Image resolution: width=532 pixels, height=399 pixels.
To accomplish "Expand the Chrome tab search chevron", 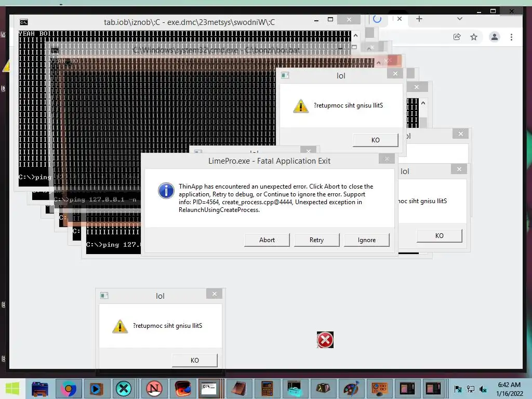I will pos(460,19).
